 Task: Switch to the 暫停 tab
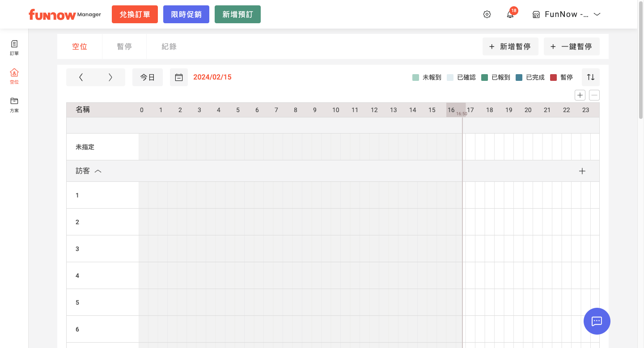124,46
